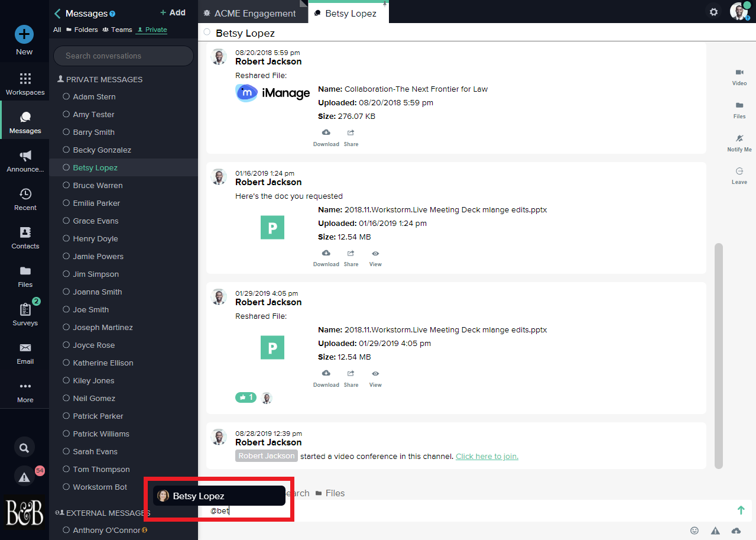Click the sidebar search magnifier icon
The image size is (756, 540).
click(24, 448)
